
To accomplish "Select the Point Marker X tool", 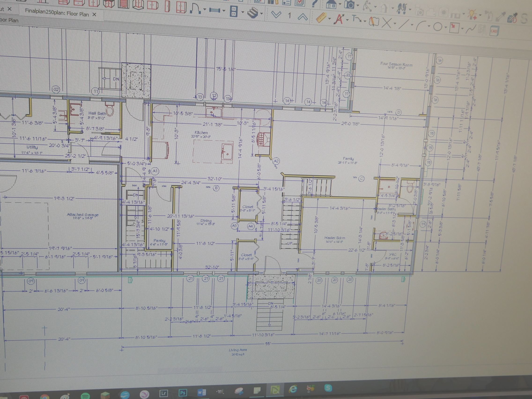I will click(387, 23).
